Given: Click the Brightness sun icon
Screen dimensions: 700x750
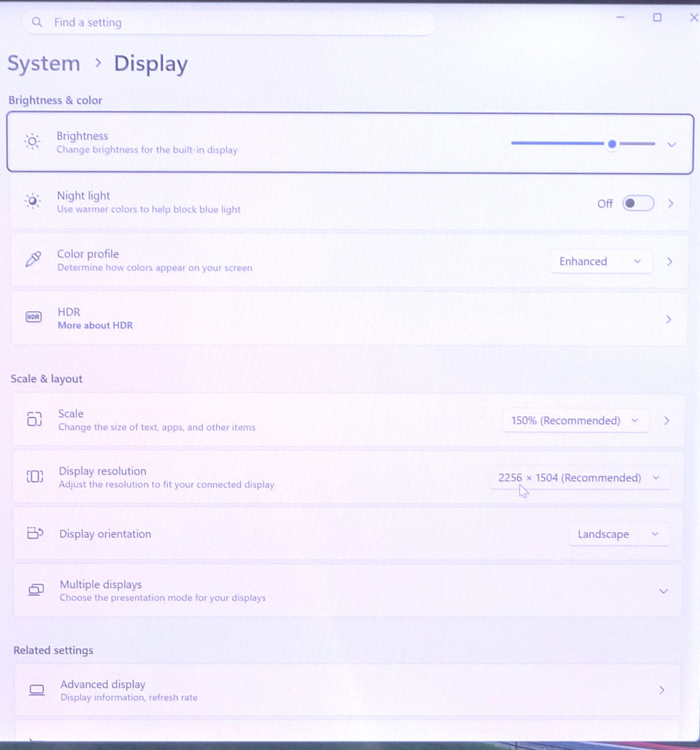Looking at the screenshot, I should tap(32, 142).
